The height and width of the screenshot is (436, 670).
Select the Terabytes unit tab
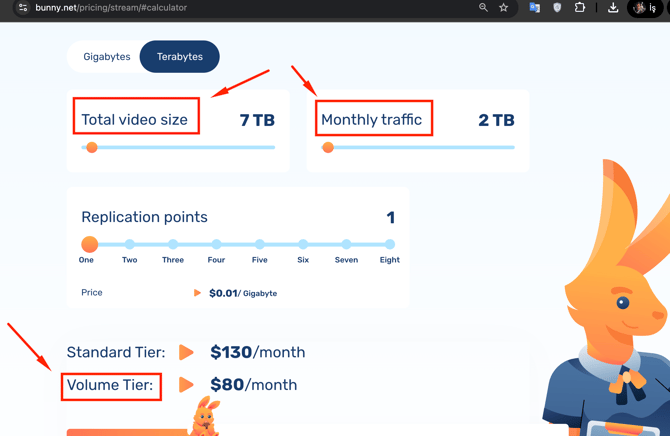coord(180,57)
